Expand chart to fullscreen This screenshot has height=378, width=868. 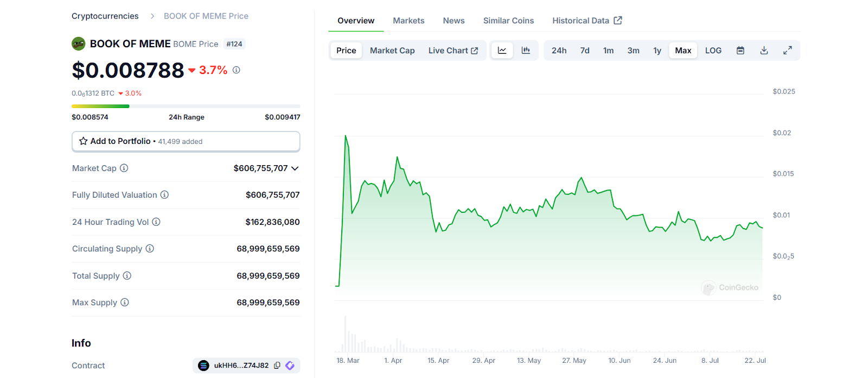click(x=788, y=51)
